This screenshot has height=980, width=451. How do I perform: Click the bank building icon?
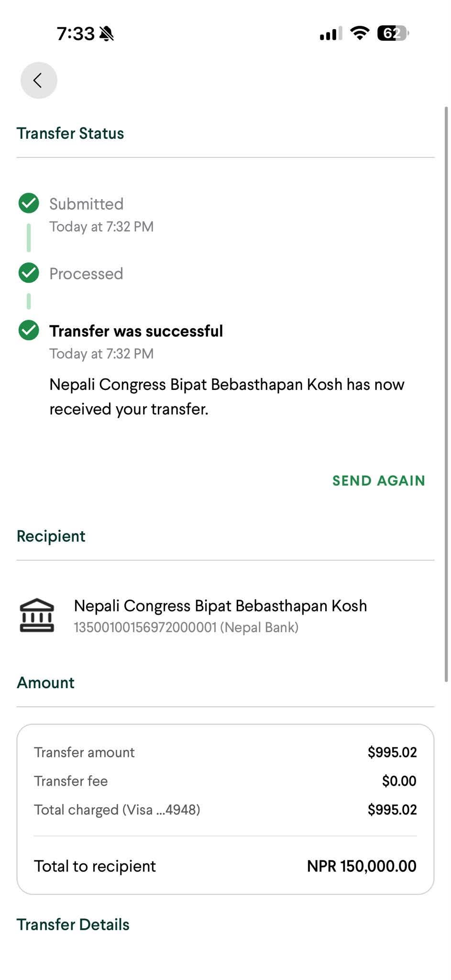[x=37, y=615]
